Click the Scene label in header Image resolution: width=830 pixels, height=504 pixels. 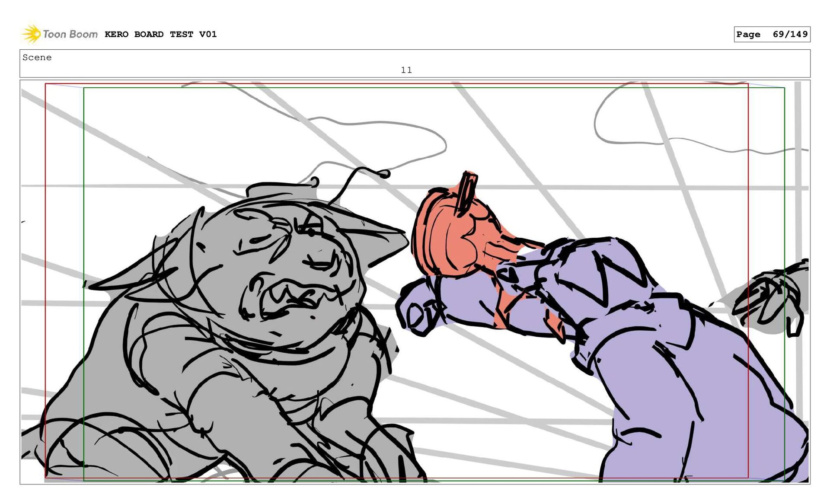[x=37, y=57]
